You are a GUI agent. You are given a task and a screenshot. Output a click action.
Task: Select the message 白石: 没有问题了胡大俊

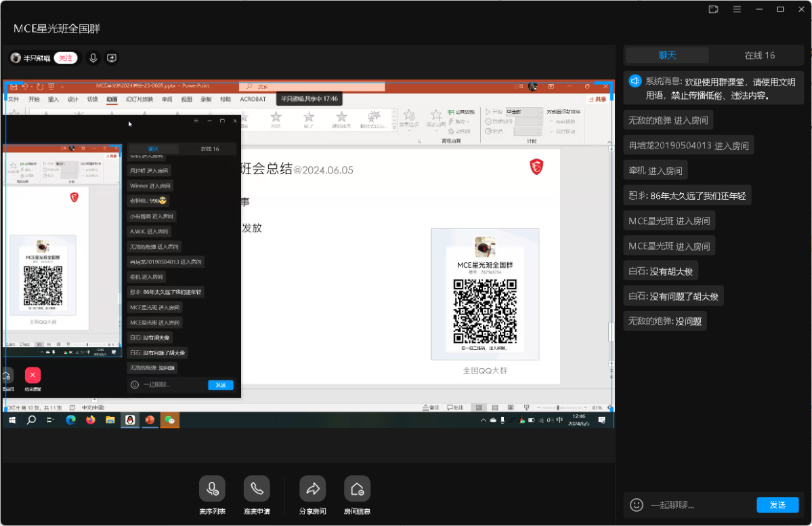674,296
